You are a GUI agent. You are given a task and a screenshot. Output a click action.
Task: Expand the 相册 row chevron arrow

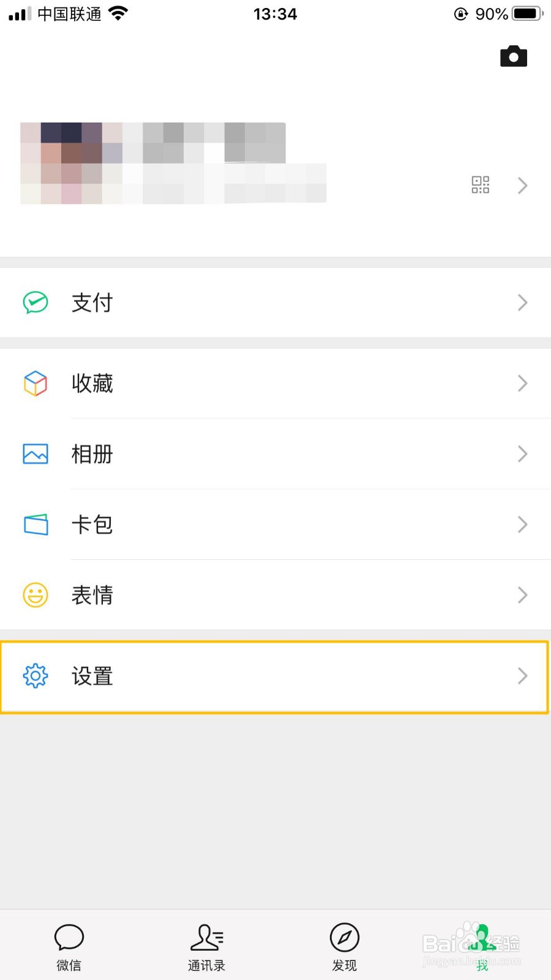point(522,454)
